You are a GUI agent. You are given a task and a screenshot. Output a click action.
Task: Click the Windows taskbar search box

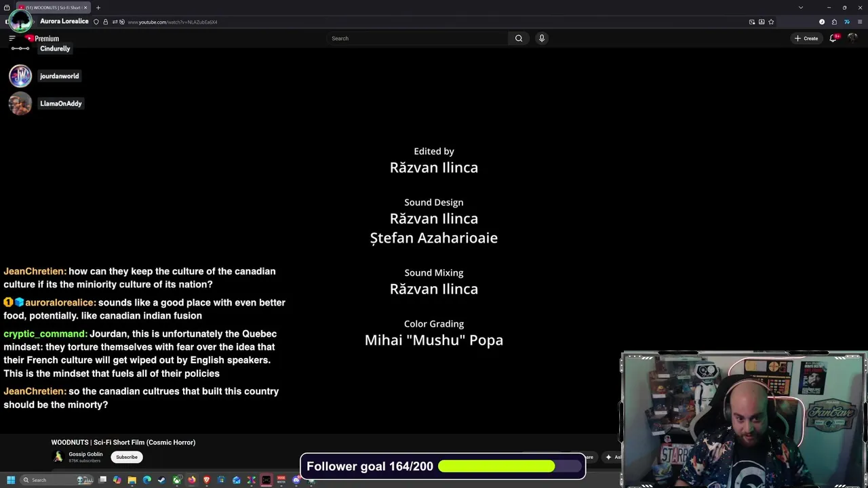[x=56, y=480]
